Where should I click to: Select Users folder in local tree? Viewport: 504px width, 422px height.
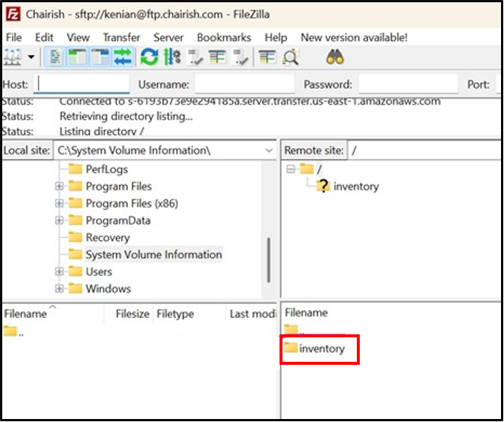(91, 272)
